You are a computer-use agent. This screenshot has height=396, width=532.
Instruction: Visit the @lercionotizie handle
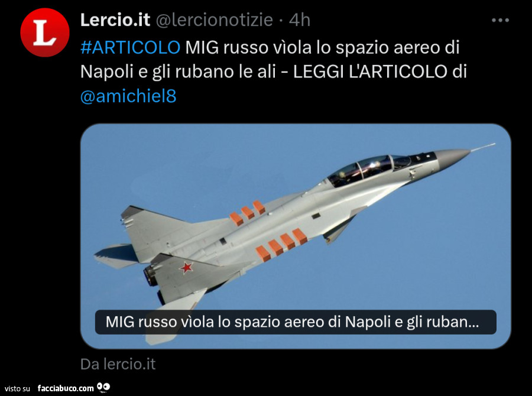tap(214, 20)
